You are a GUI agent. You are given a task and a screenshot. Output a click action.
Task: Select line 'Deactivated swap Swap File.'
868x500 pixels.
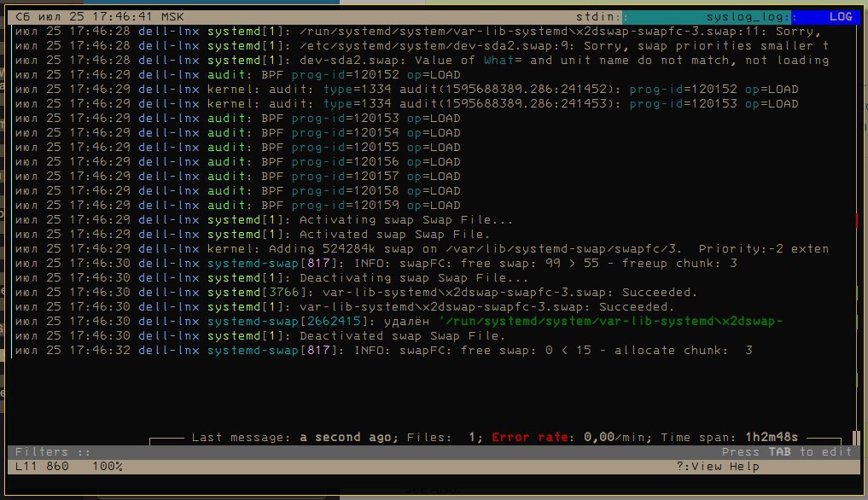coord(260,335)
